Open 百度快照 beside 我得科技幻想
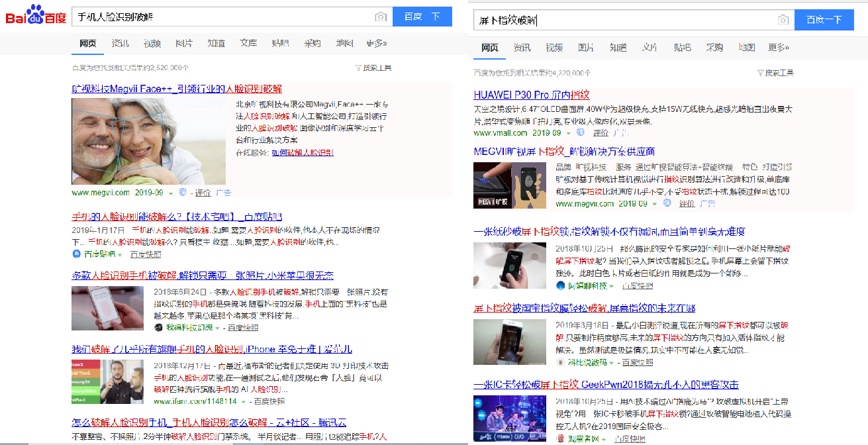 [243, 327]
